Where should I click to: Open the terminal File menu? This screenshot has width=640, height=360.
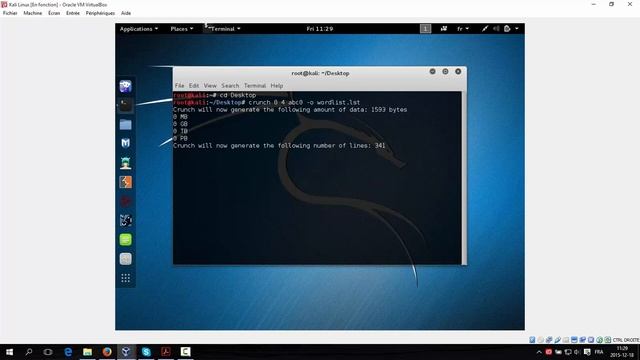click(x=179, y=85)
